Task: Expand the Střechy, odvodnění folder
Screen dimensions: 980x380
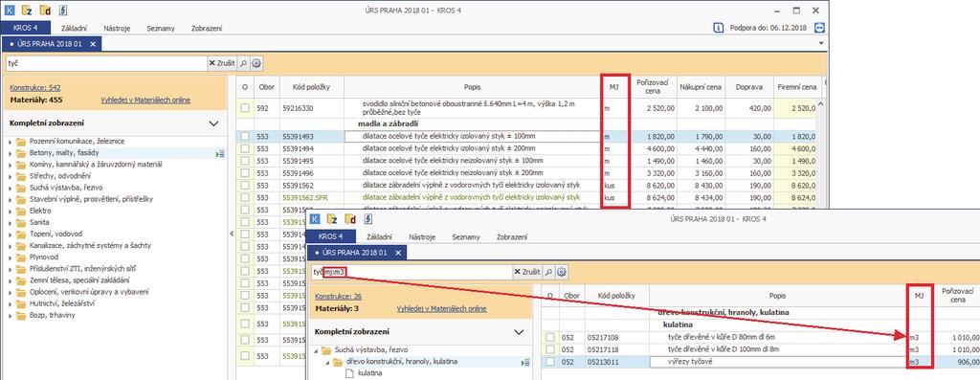Action: pyautogui.click(x=10, y=176)
